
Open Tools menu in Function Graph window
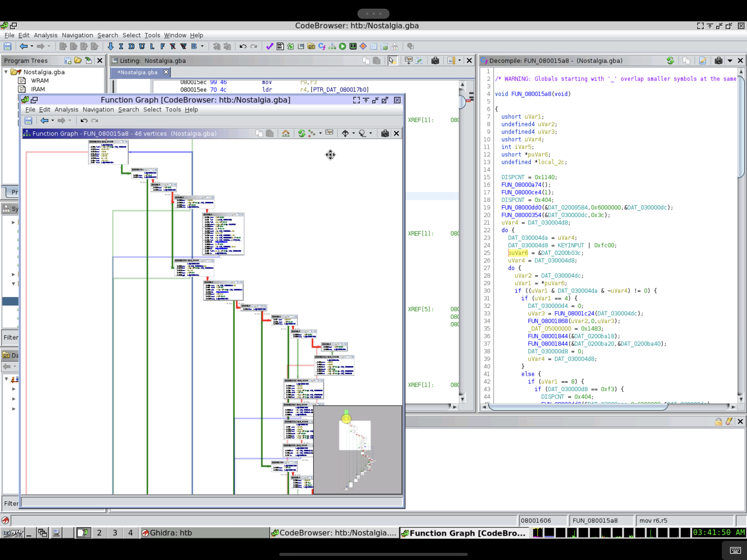point(173,109)
